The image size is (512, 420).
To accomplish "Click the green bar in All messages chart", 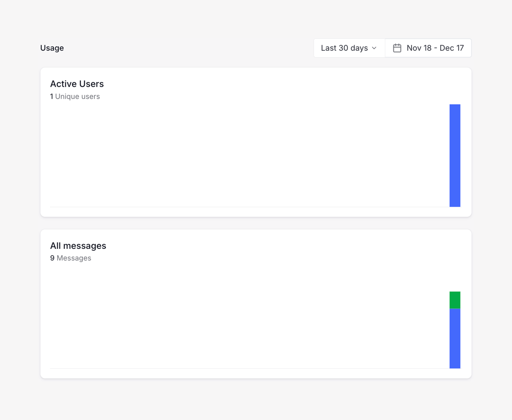I will click(455, 299).
